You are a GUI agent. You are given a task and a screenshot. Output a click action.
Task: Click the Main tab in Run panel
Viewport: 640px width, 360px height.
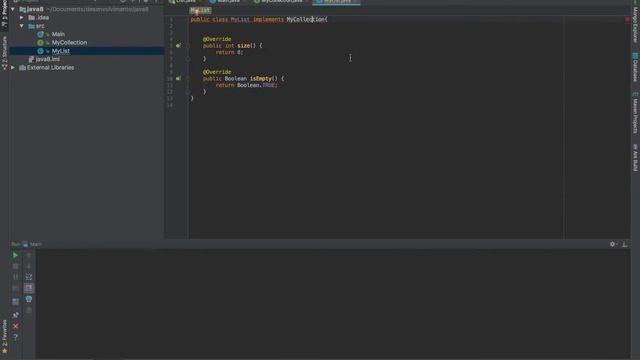32,244
